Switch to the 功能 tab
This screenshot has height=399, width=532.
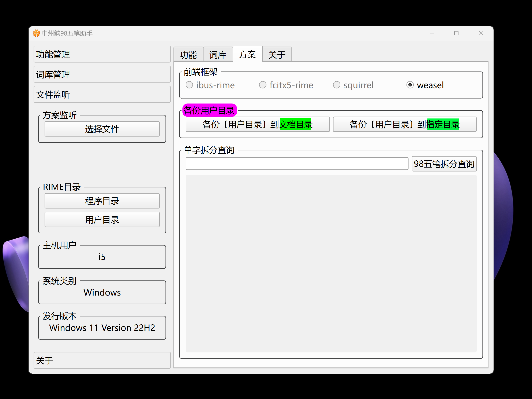[x=188, y=55]
